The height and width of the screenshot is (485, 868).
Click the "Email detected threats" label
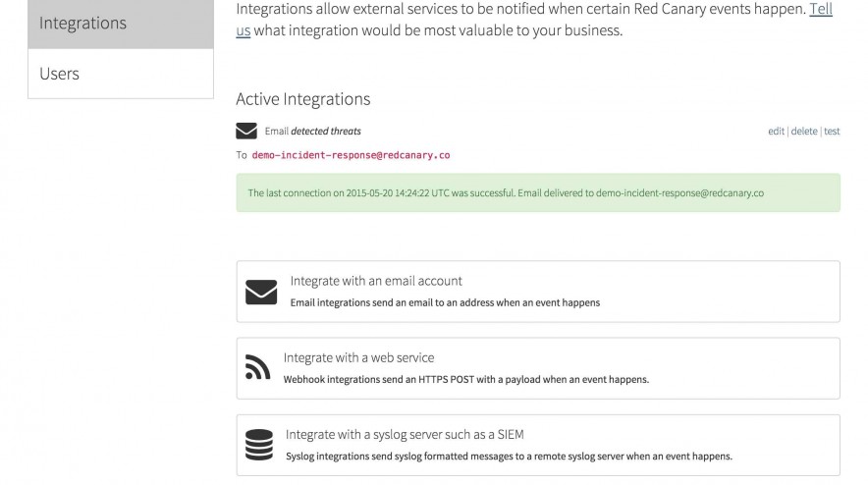coord(312,132)
